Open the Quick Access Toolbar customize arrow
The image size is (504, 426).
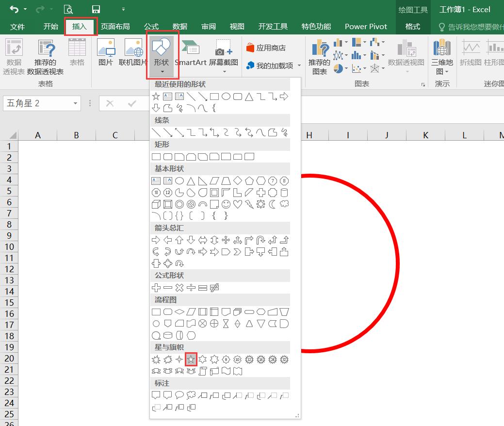point(124,9)
